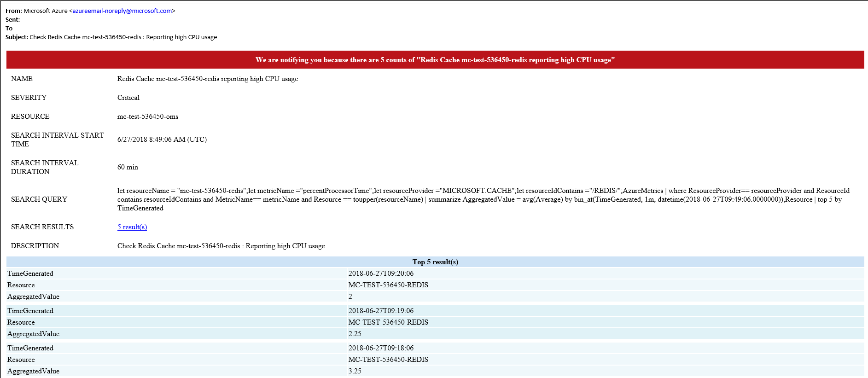Click the AggregatedValue cell showing 2.25
868x378 pixels.
[355, 334]
